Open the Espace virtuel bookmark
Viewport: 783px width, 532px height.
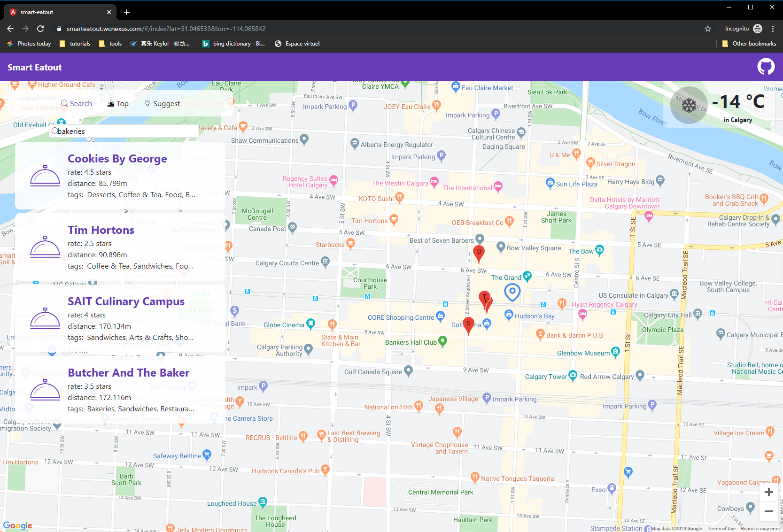click(297, 44)
